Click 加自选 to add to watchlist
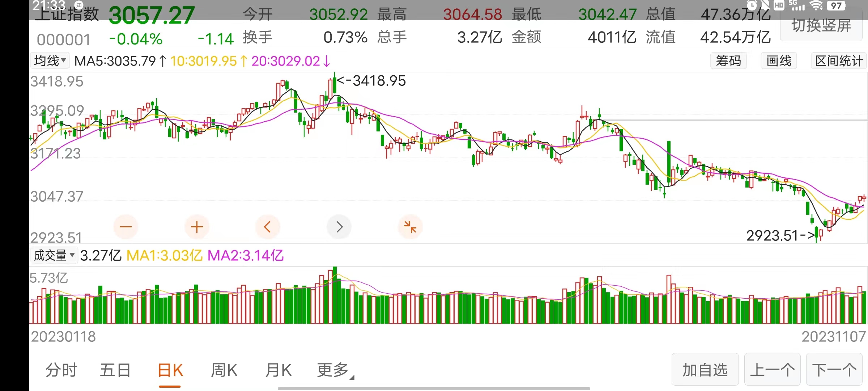The width and height of the screenshot is (868, 391). pyautogui.click(x=705, y=370)
